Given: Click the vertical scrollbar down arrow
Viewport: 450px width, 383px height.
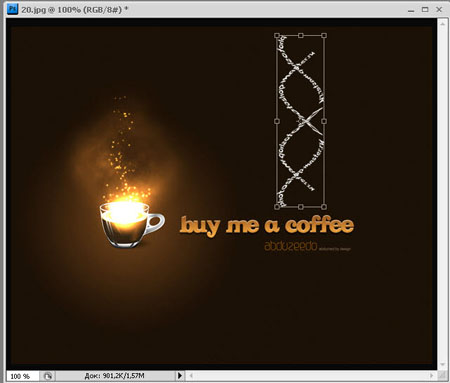Looking at the screenshot, I should pyautogui.click(x=442, y=365).
